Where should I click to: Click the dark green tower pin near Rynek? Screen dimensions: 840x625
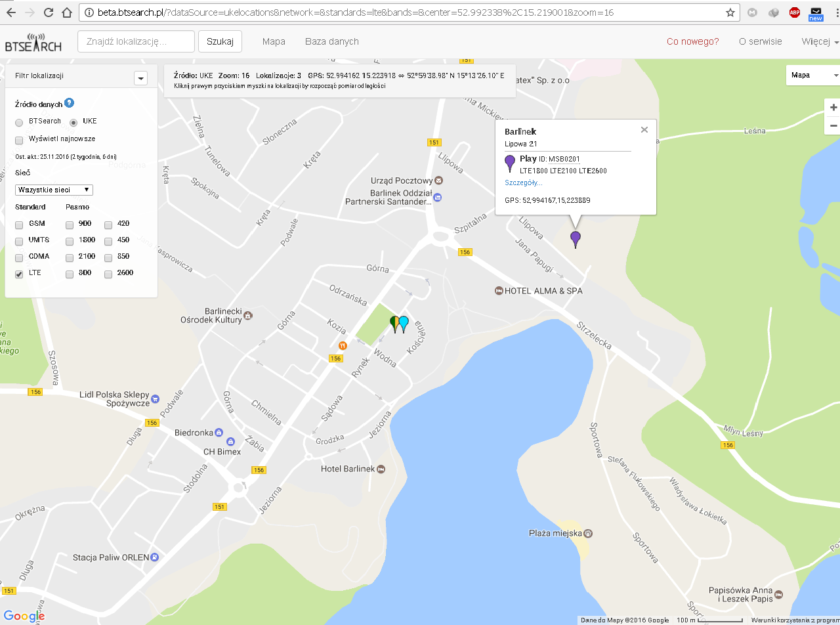tap(394, 323)
